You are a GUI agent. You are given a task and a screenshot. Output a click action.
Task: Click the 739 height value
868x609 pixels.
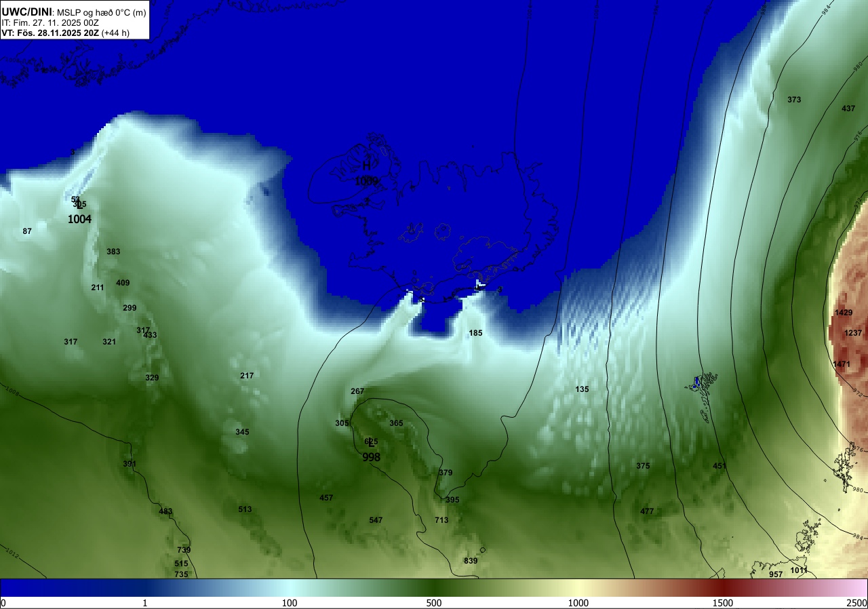(184, 550)
